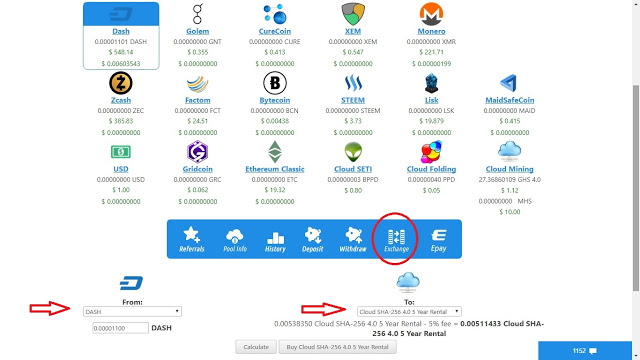Open the Dash link
The image size is (640, 360).
(x=121, y=31)
